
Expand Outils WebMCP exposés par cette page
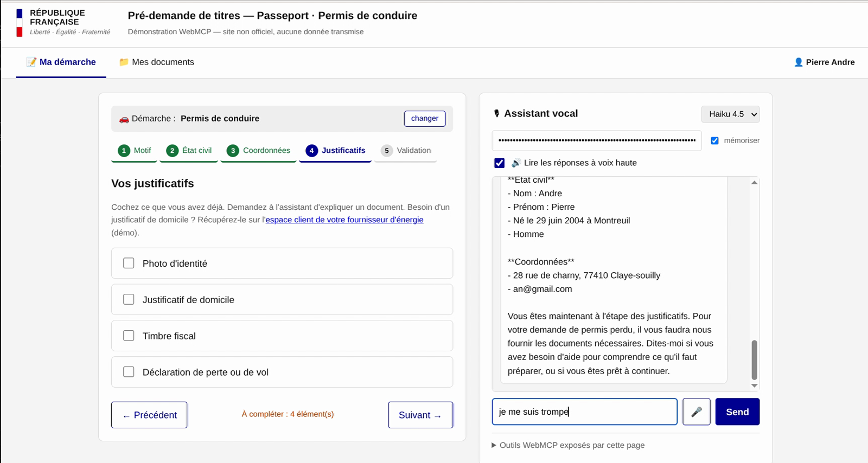(x=568, y=445)
